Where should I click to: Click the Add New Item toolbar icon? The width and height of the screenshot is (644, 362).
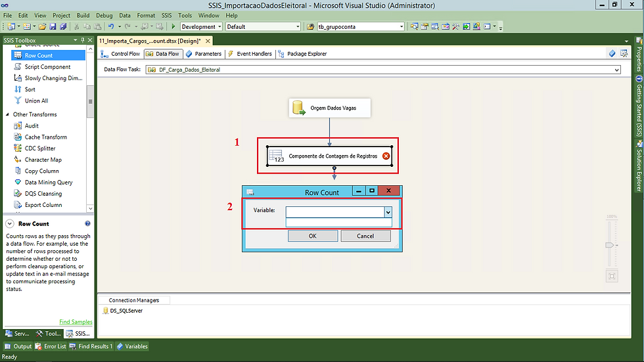point(27,27)
